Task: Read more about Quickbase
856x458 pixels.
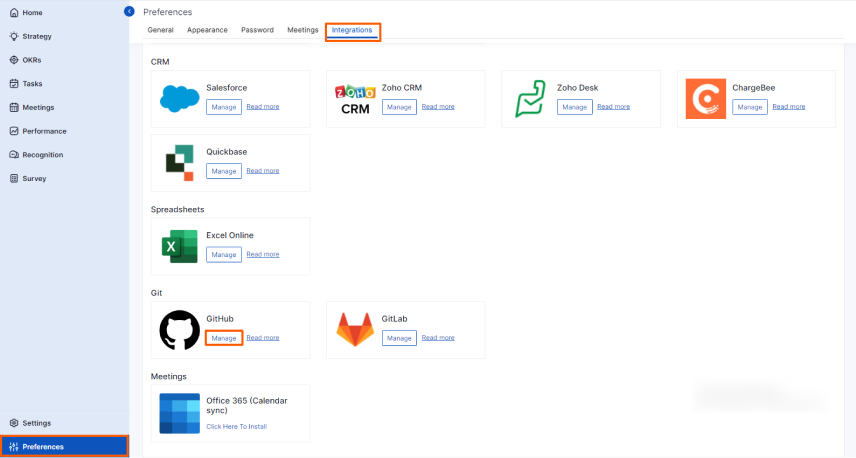Action: click(x=263, y=170)
